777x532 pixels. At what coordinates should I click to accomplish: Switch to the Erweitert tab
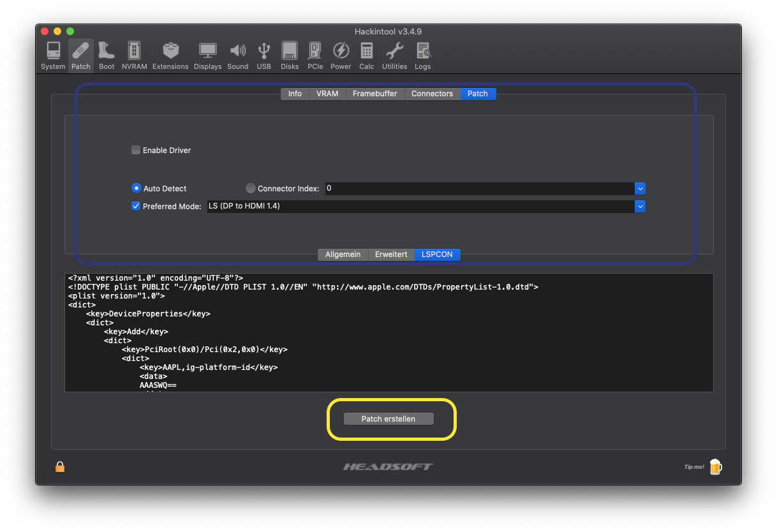pyautogui.click(x=391, y=255)
